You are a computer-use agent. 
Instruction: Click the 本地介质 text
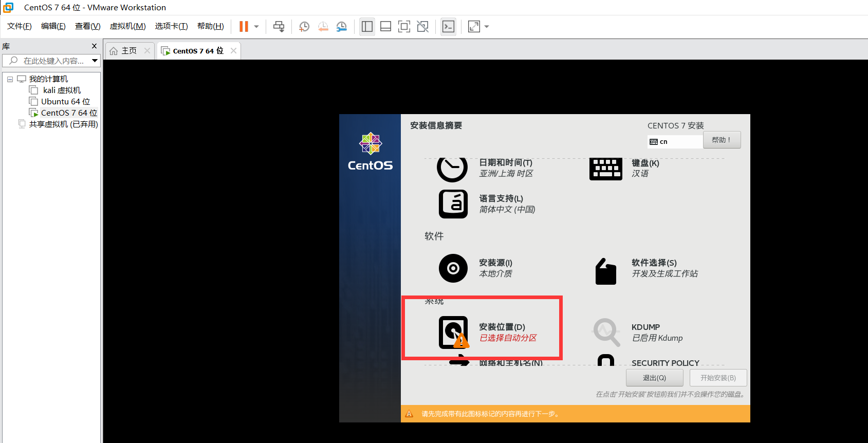coord(495,274)
